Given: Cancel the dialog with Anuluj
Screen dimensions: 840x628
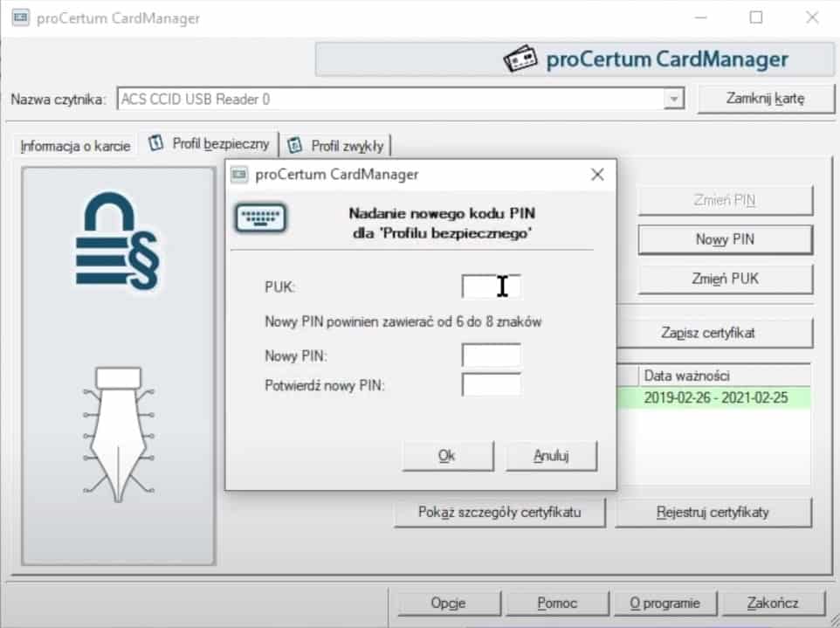Looking at the screenshot, I should pos(552,455).
